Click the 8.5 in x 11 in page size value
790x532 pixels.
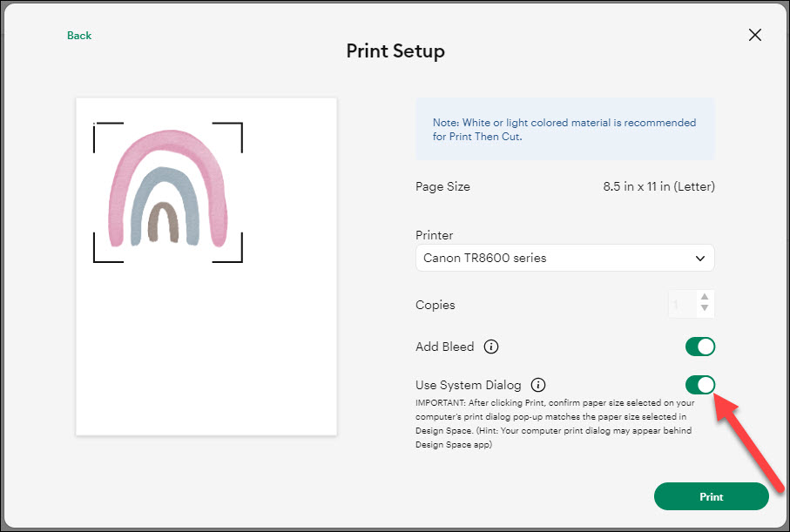pos(658,186)
